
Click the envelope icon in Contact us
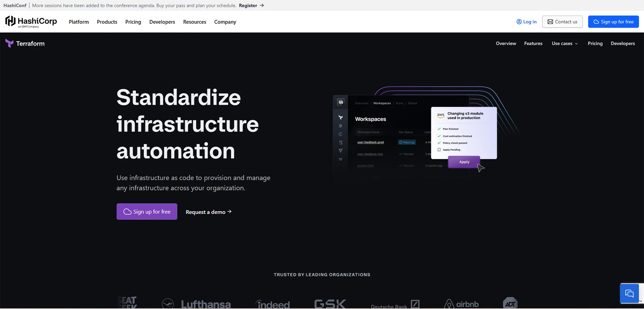pos(550,22)
